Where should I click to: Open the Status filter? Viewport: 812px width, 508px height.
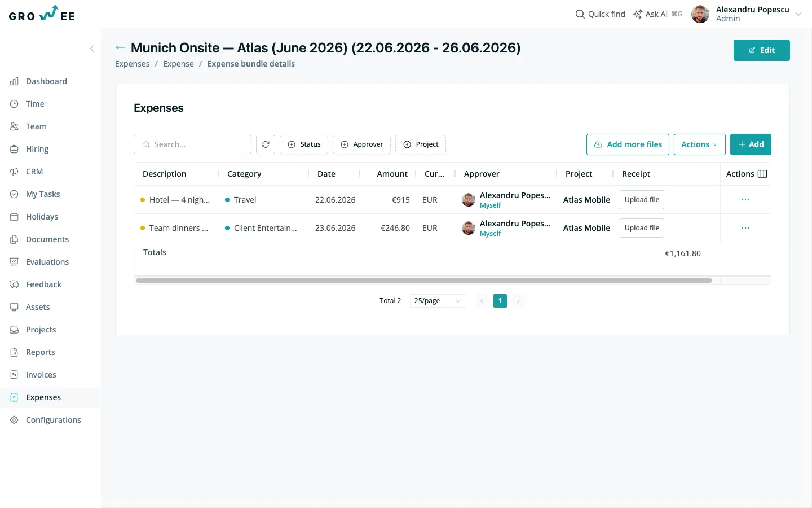[x=304, y=144]
